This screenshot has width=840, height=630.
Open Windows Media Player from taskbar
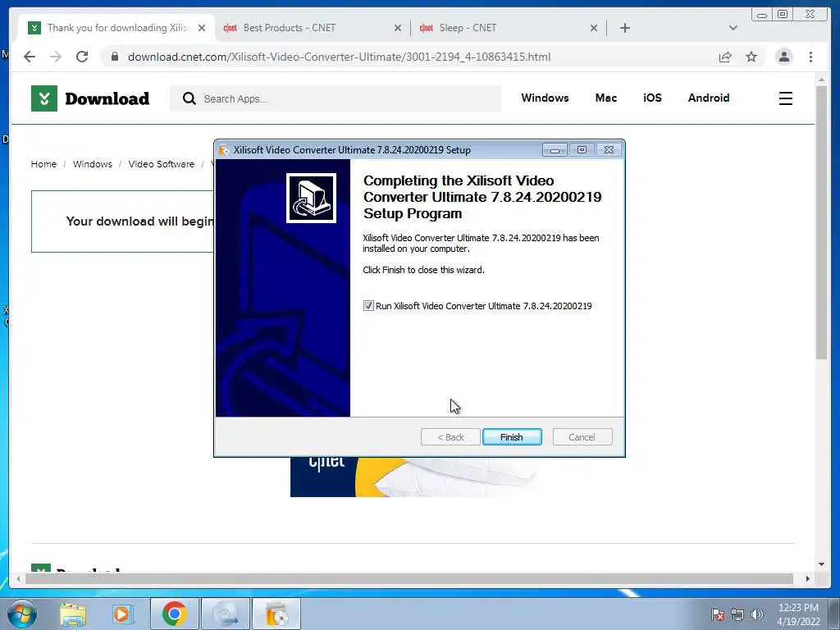121,614
